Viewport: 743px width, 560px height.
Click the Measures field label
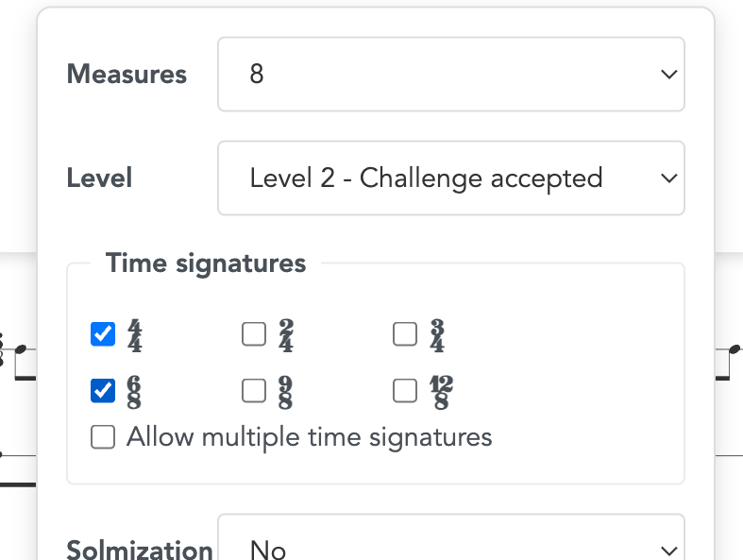[x=127, y=75]
